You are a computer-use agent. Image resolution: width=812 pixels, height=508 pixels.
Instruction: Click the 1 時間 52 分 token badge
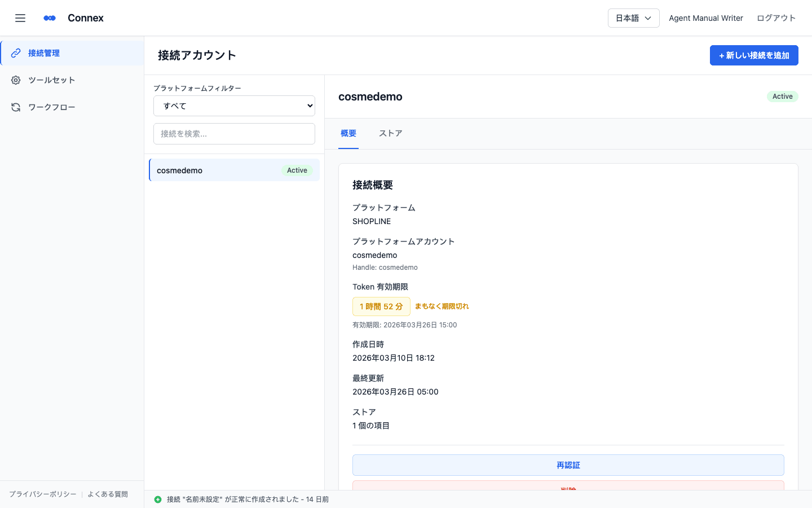[381, 306]
